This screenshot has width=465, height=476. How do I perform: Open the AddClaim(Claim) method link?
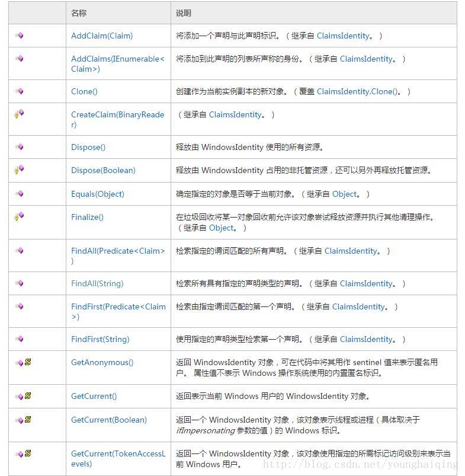(102, 36)
